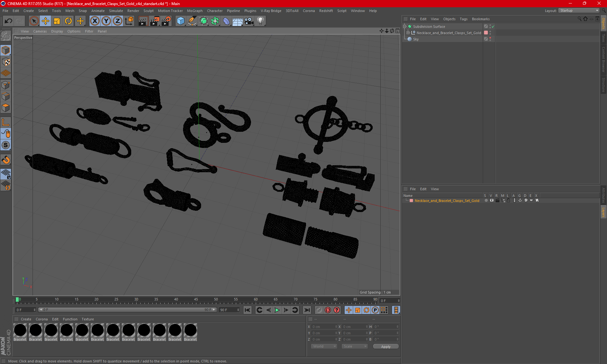The image size is (607, 364).
Task: Collapse Subdivision Surface tree node
Action: [404, 27]
